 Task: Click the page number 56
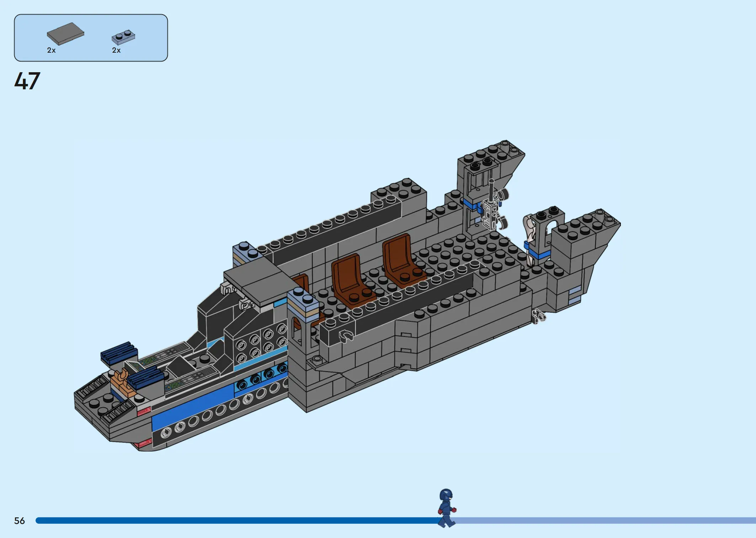(20, 521)
